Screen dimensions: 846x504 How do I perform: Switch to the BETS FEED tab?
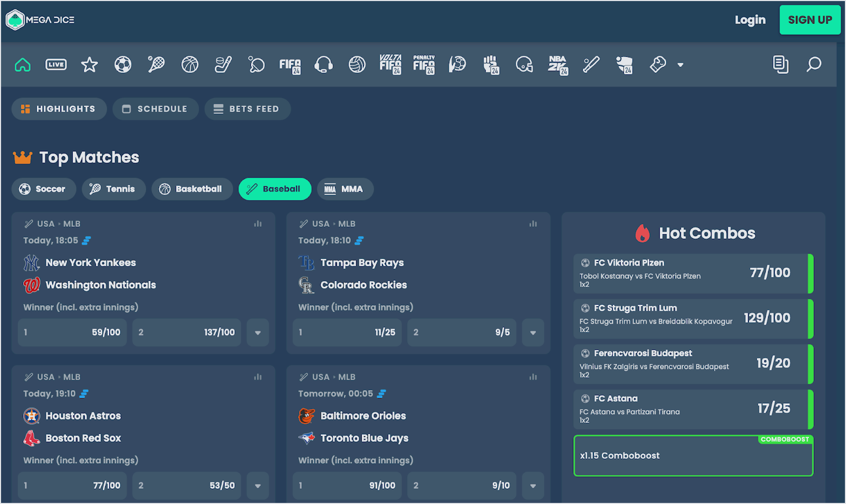tap(247, 109)
